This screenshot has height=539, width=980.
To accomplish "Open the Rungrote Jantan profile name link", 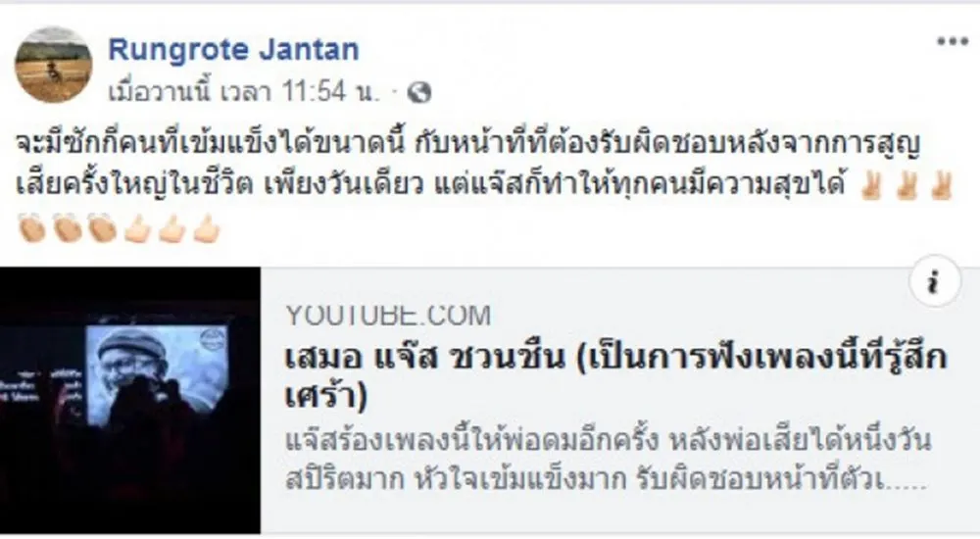I will [x=234, y=49].
